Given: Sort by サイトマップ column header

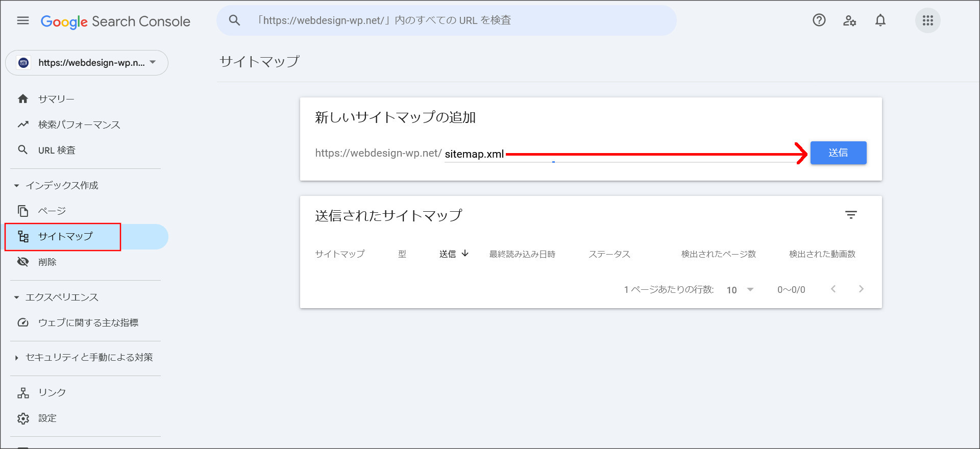Looking at the screenshot, I should (340, 254).
